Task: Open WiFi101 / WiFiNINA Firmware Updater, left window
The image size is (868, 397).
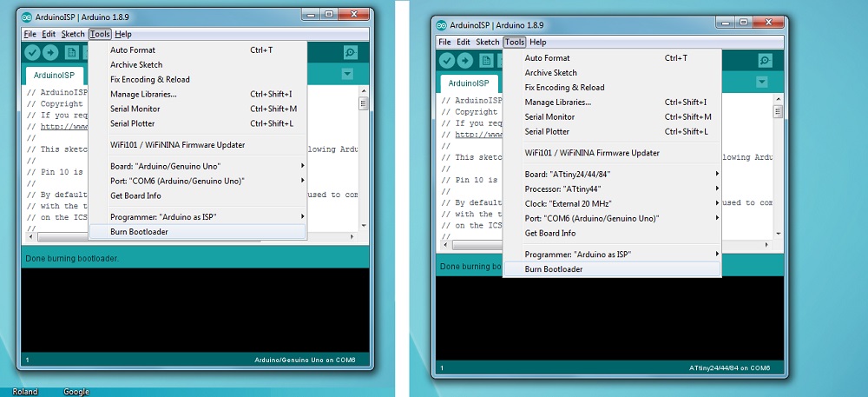Action: click(x=198, y=145)
